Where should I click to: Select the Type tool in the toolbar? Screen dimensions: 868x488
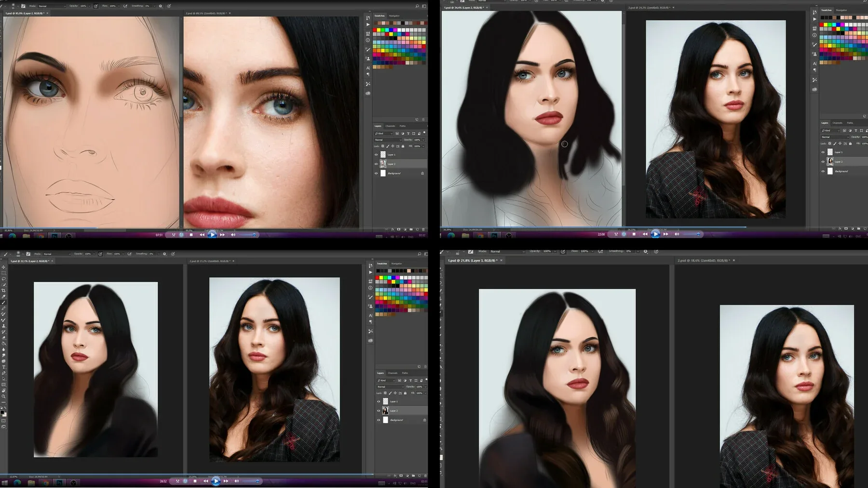pyautogui.click(x=4, y=366)
